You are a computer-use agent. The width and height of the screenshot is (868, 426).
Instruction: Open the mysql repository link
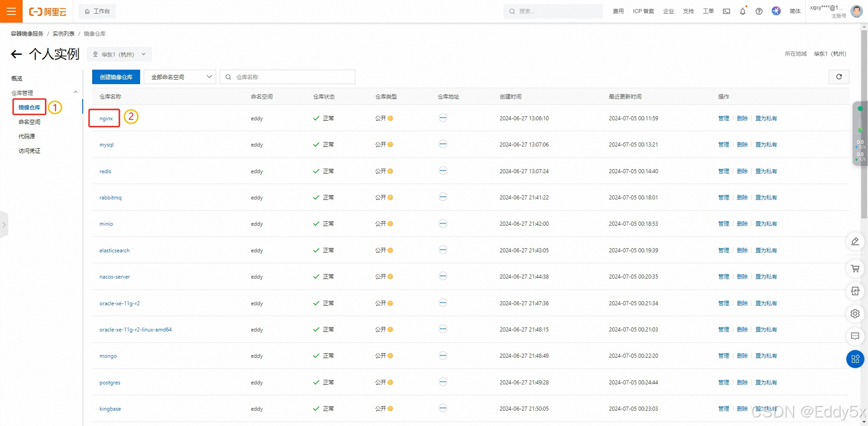107,145
